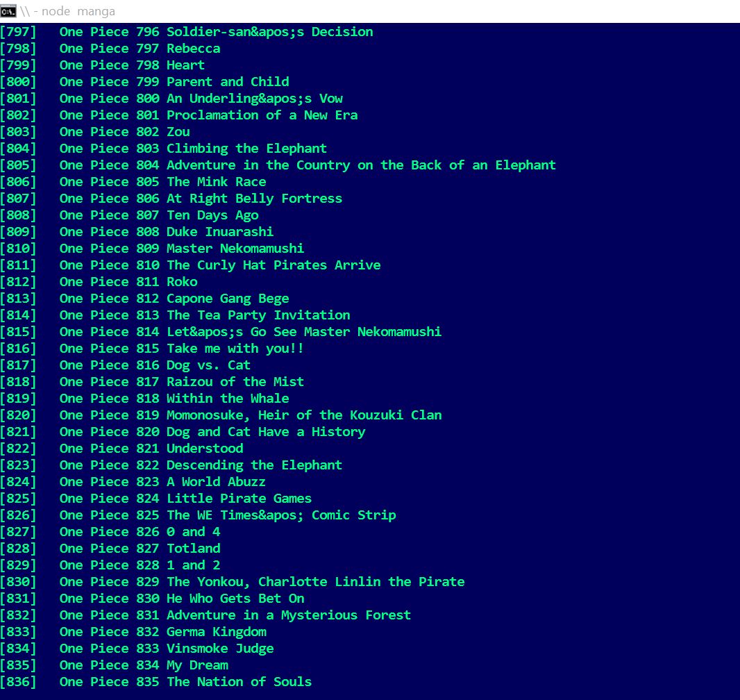Viewport: 740px width, 700px height.
Task: Select line 'One Piece 828 1 and 2'
Action: pyautogui.click(x=140, y=565)
